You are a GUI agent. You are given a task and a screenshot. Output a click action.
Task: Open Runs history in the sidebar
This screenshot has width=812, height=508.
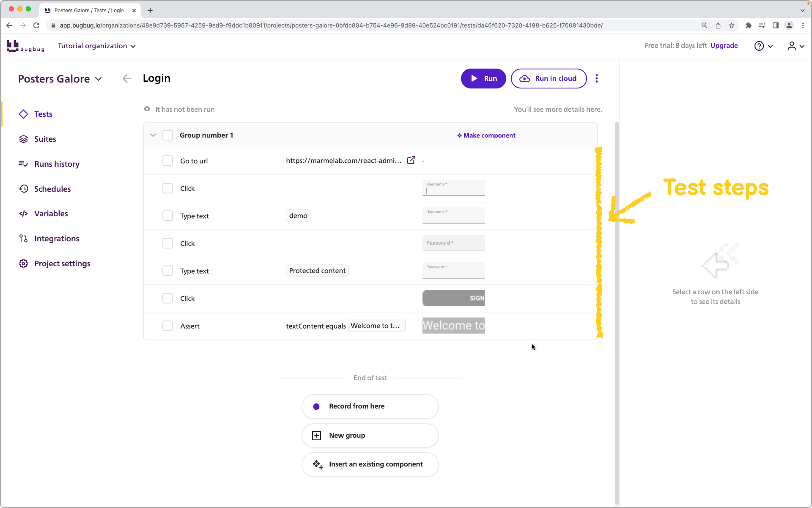[57, 164]
